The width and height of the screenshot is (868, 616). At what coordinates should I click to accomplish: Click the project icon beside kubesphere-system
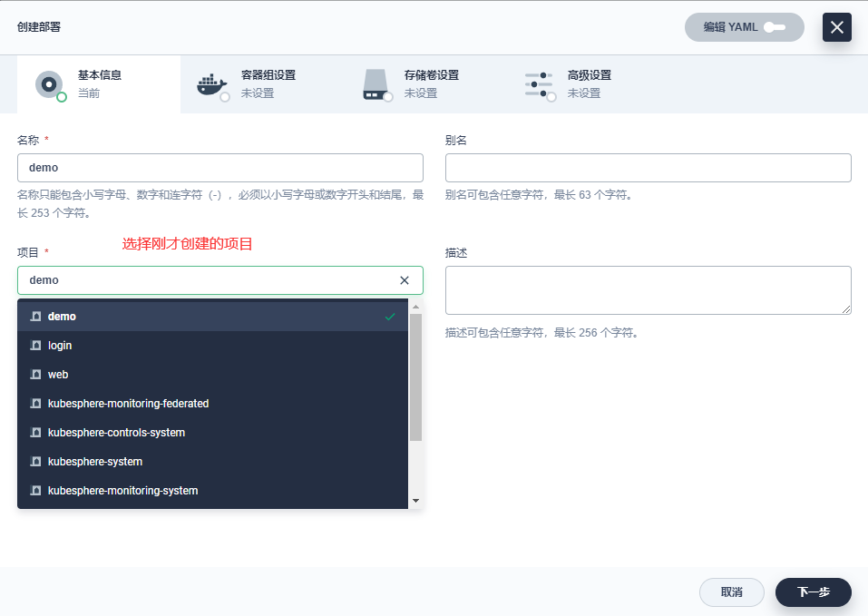click(36, 462)
